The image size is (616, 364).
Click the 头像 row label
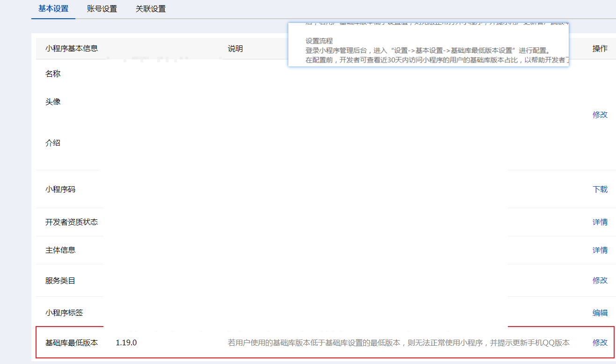[x=53, y=101]
